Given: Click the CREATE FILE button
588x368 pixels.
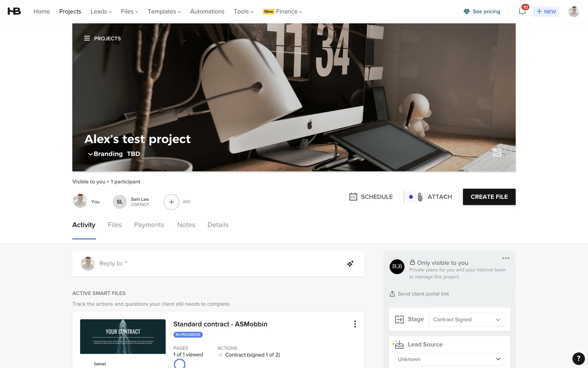Looking at the screenshot, I should [x=489, y=197].
